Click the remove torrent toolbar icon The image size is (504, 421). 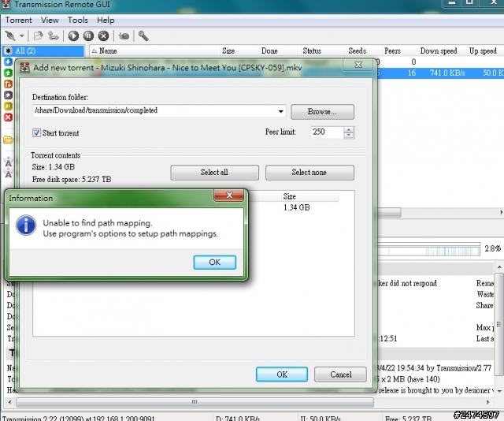(103, 35)
